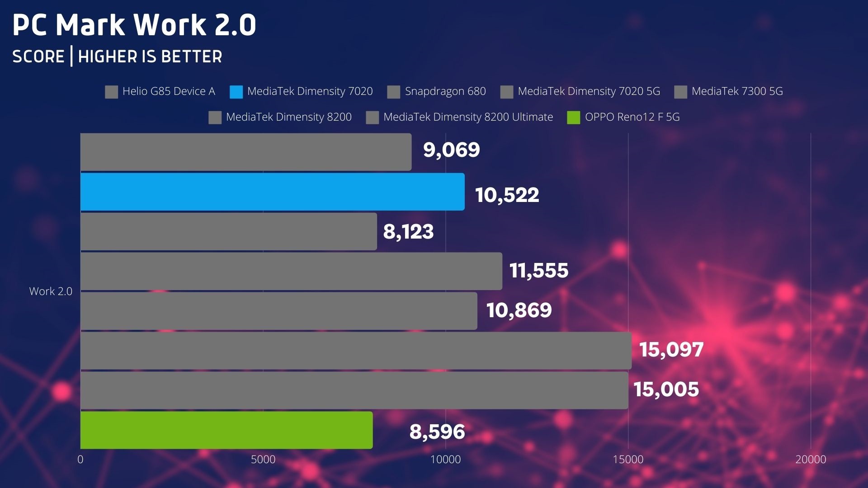Viewport: 868px width, 488px height.
Task: Click the gray bar scoring 8,123
Action: tap(228, 231)
